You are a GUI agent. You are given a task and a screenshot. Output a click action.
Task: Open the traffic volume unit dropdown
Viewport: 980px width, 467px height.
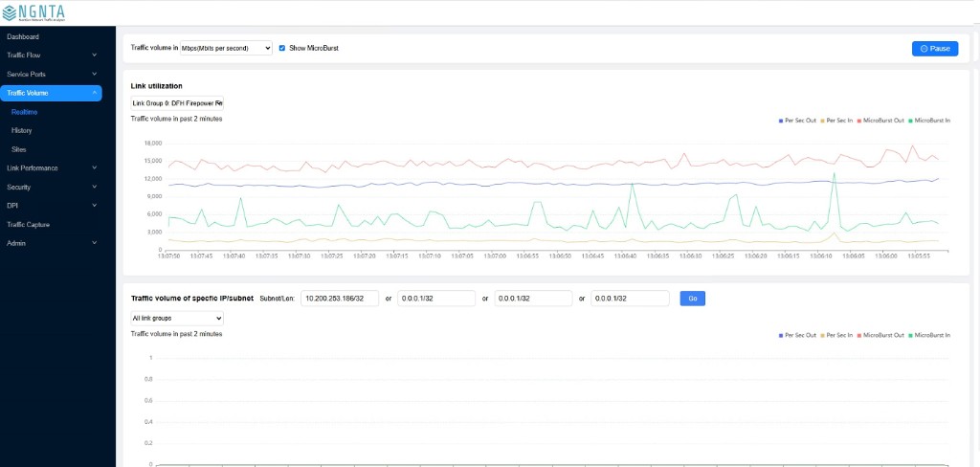click(226, 48)
